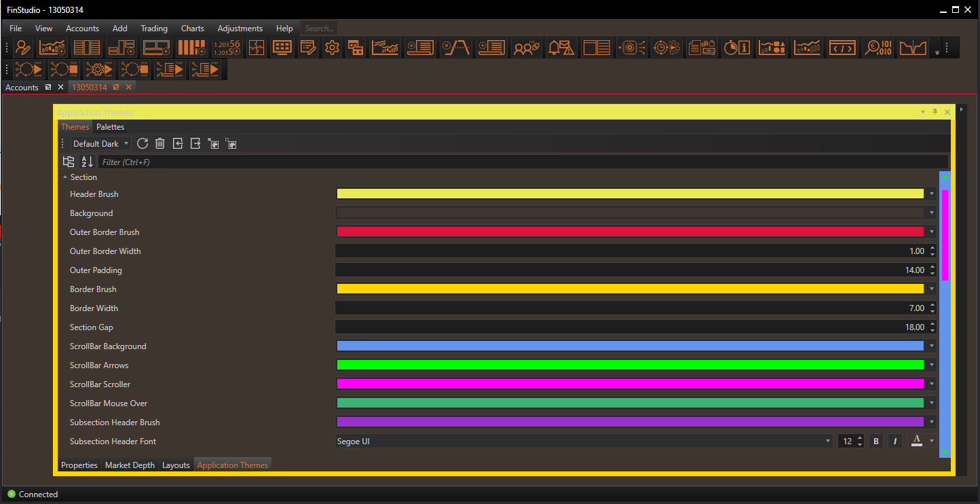Click the jigsaw puzzle piece toolbar icon
The image size is (980, 504).
pos(257,48)
